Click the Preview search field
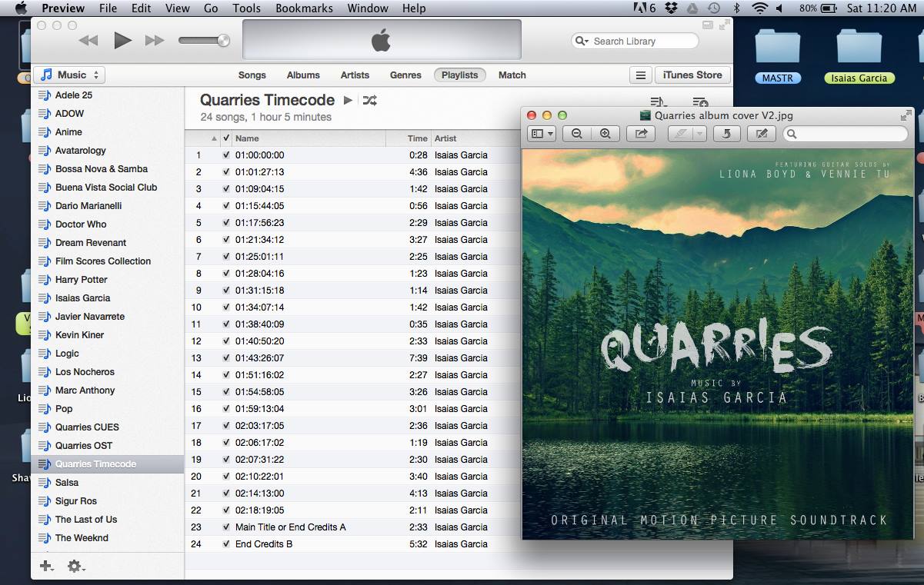The width and height of the screenshot is (924, 585). click(x=845, y=134)
